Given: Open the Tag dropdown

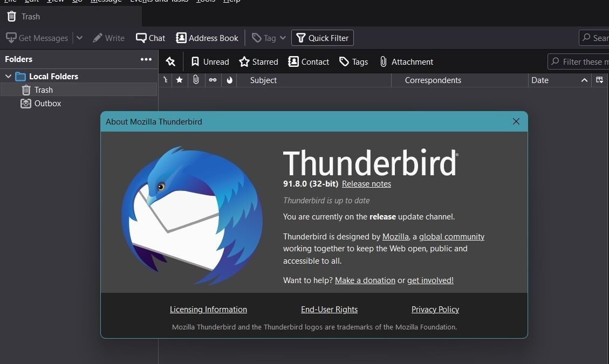Looking at the screenshot, I should (x=269, y=38).
